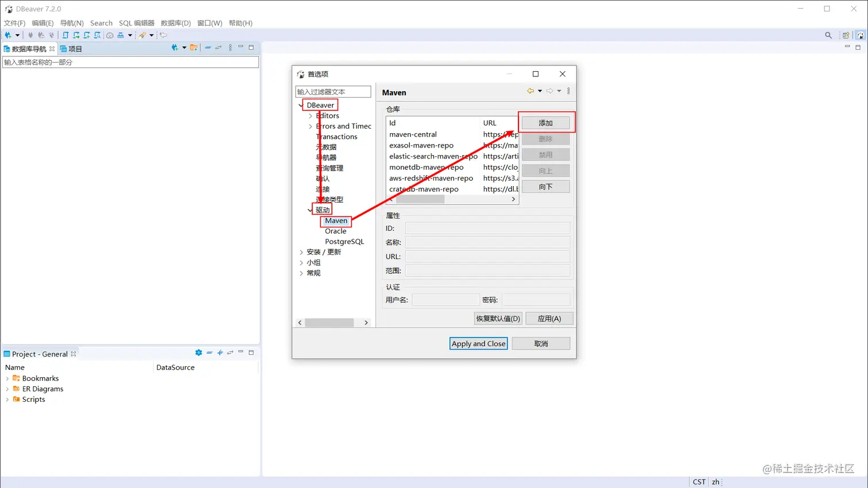Click collapse all icon in database navigator panel
This screenshot has width=868, height=488.
[208, 48]
